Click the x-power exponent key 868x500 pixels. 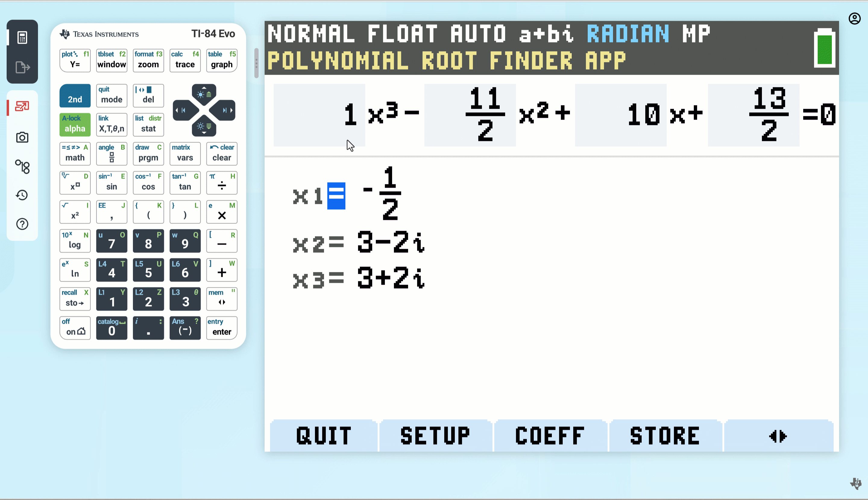75,183
